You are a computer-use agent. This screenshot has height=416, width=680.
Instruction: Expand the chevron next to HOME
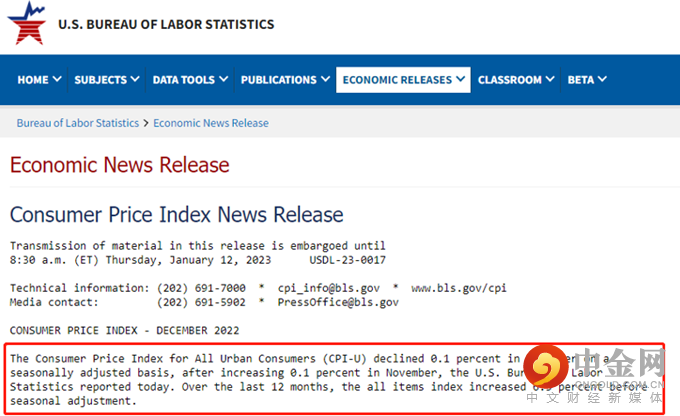click(x=57, y=79)
